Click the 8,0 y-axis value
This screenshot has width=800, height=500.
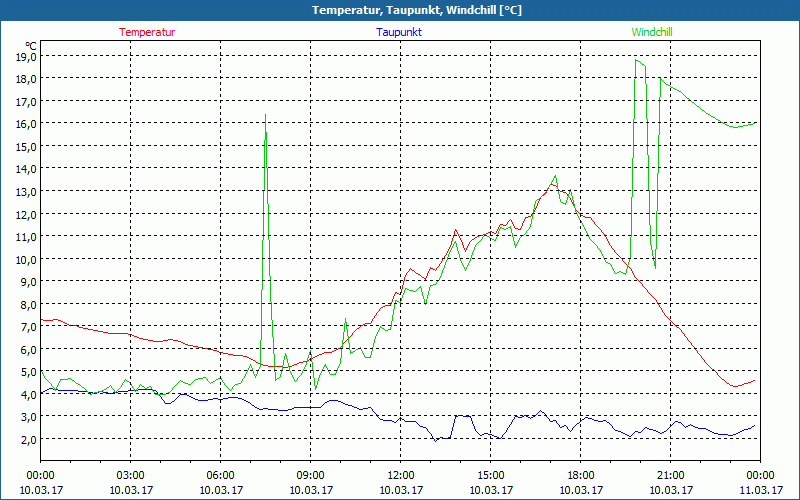coord(29,304)
